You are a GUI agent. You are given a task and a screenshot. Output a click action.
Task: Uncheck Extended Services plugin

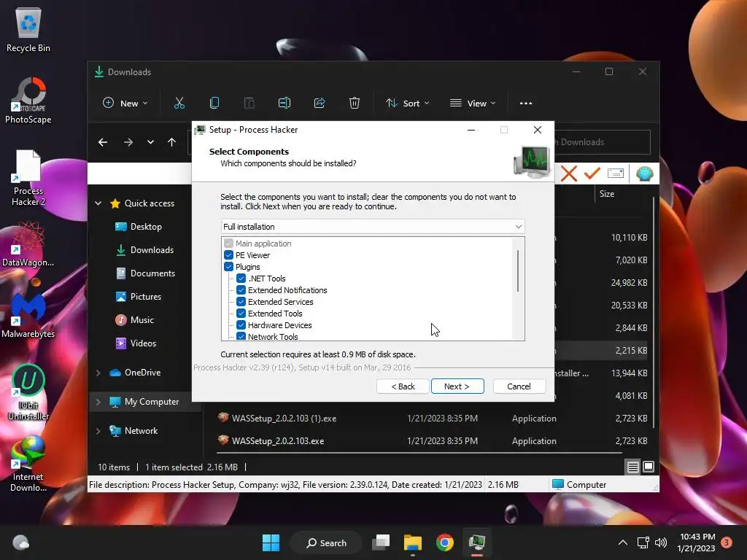point(241,302)
